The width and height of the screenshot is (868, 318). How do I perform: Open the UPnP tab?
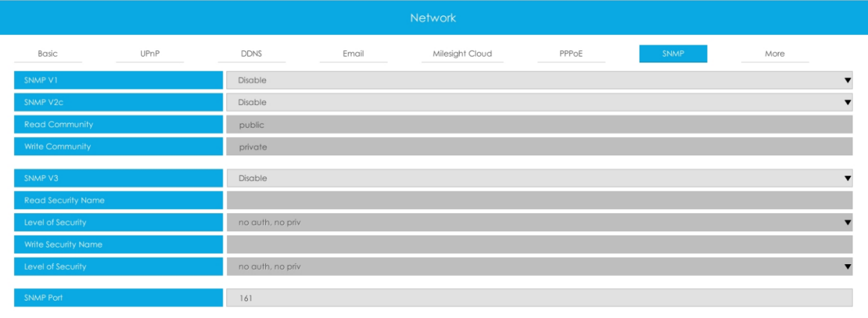149,54
